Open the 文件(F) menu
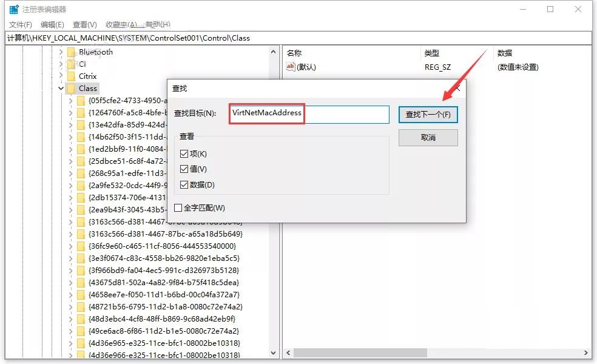597x364 pixels. point(21,25)
